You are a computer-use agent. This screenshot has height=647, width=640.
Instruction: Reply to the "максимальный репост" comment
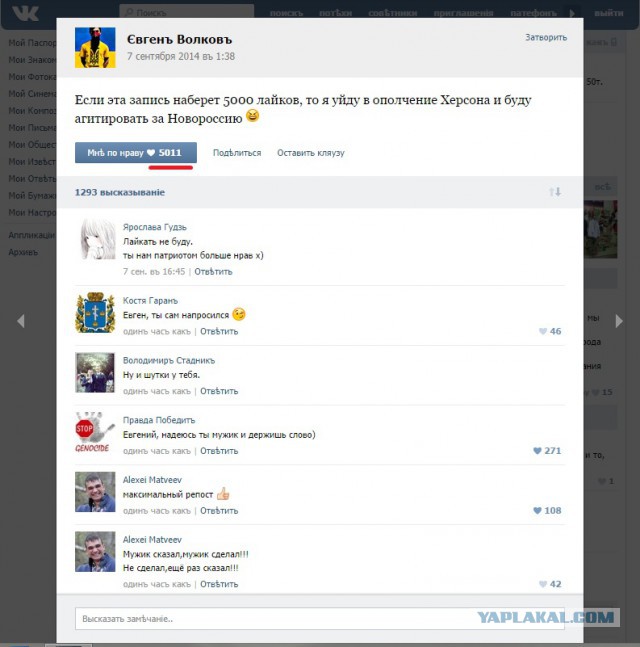pyautogui.click(x=219, y=511)
